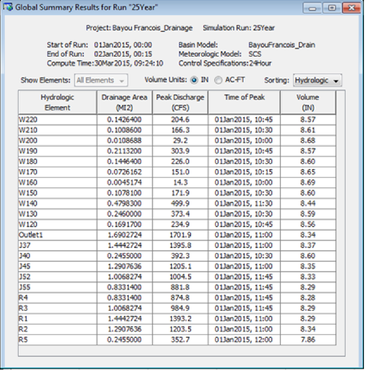Image resolution: width=366 pixels, height=371 pixels.
Task: Select the R5 element row
Action: (177, 340)
